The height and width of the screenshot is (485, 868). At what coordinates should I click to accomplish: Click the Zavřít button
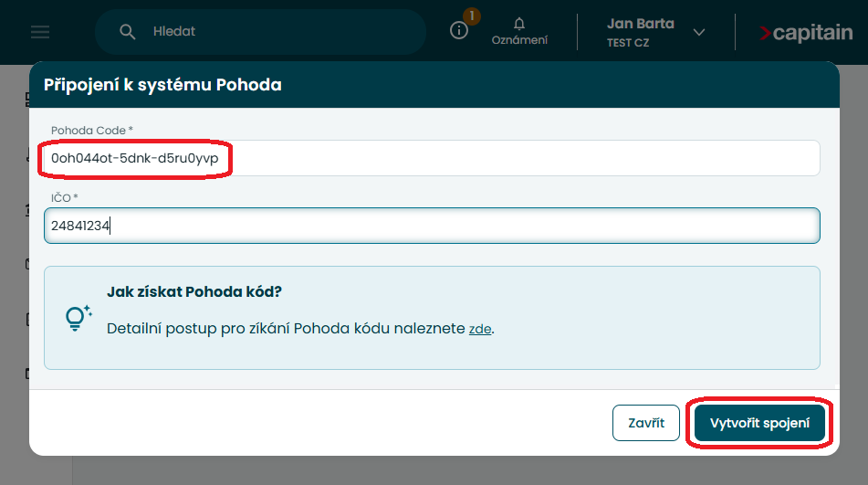[646, 423]
